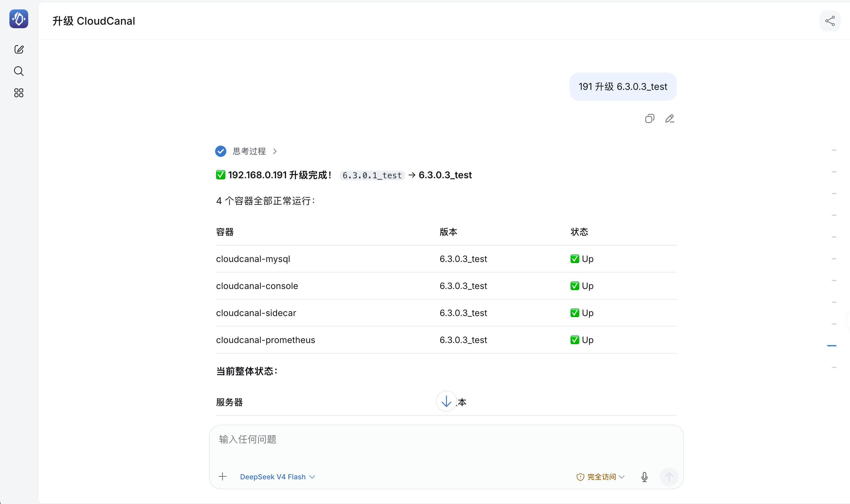Click the Up status in the cloudcanal-mysql row
850x504 pixels.
click(x=582, y=259)
